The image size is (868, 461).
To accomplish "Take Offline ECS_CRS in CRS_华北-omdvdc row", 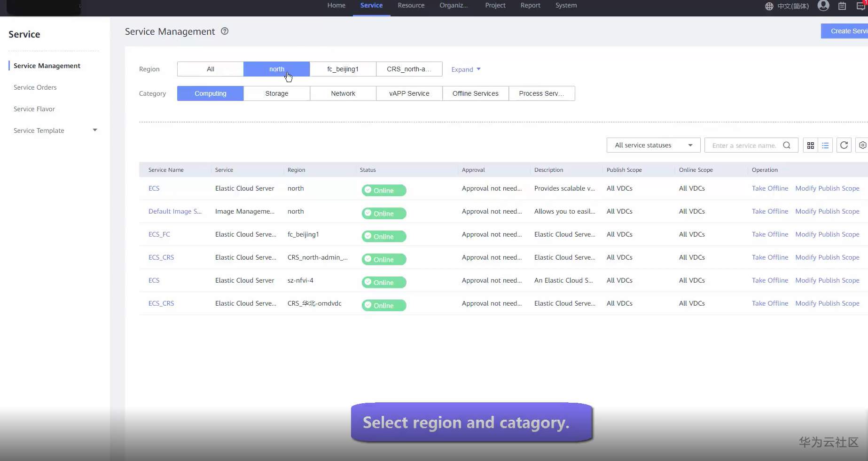I will point(770,303).
